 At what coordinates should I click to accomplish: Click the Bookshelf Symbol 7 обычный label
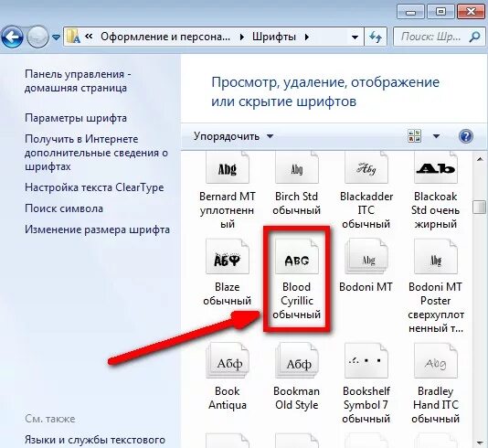366,405
